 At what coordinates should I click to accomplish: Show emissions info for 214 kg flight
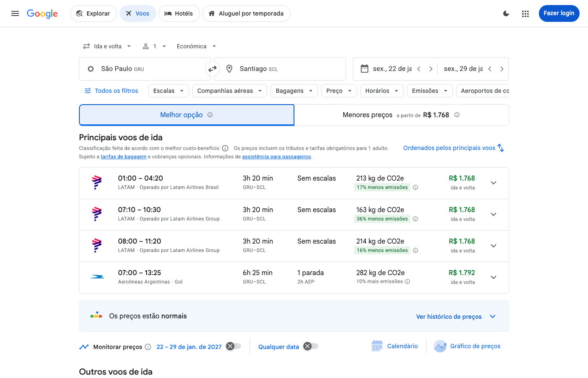(x=415, y=250)
